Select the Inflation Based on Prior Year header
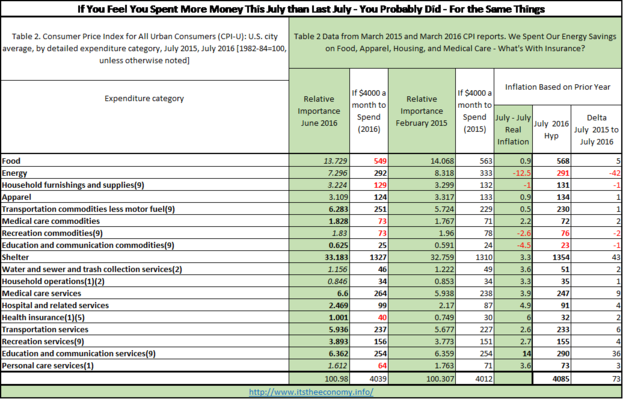This screenshot has width=623, height=399. 558,87
